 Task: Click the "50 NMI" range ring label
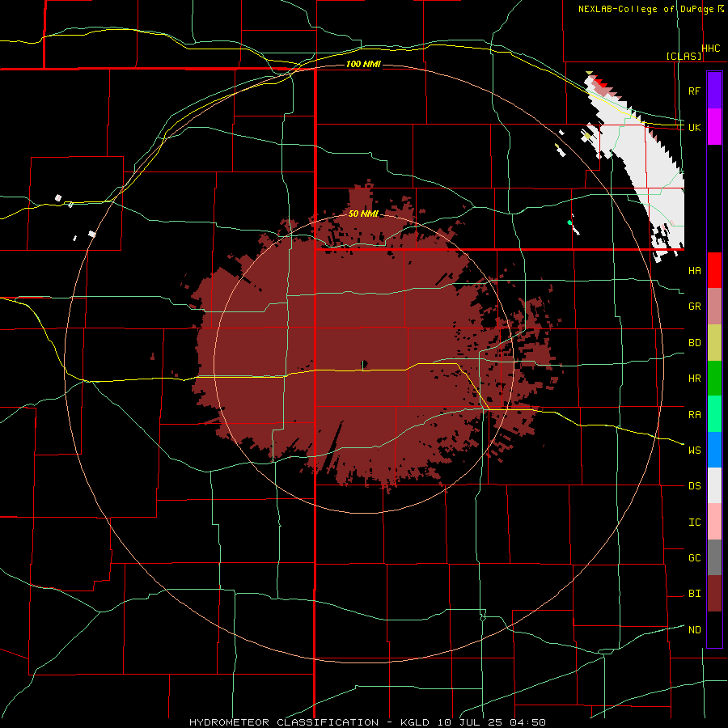pyautogui.click(x=363, y=214)
